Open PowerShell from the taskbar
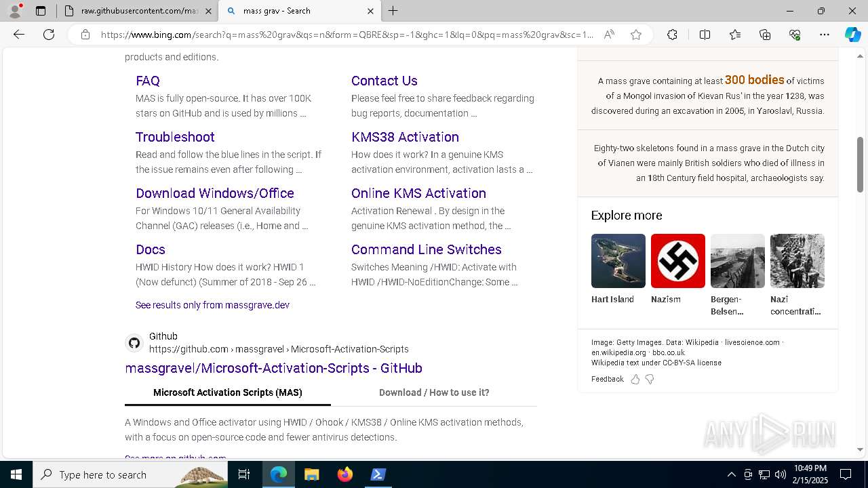The width and height of the screenshot is (868, 488). [x=378, y=474]
